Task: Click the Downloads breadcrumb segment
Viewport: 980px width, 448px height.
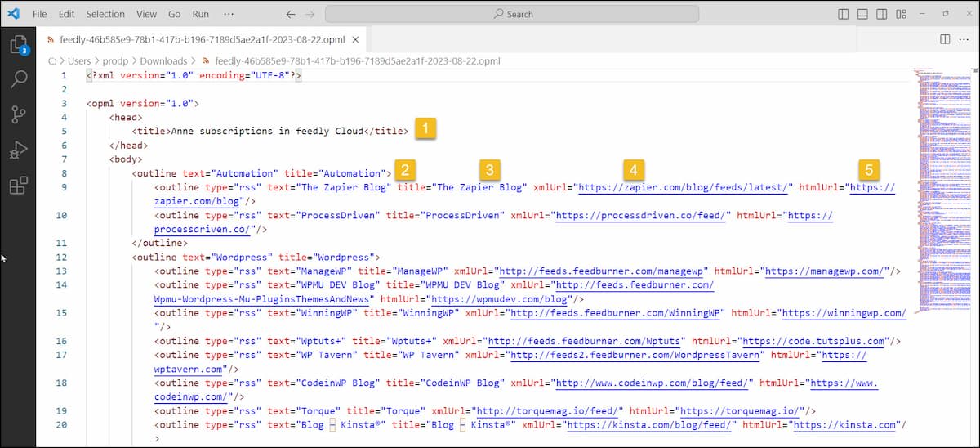Action: pos(163,60)
